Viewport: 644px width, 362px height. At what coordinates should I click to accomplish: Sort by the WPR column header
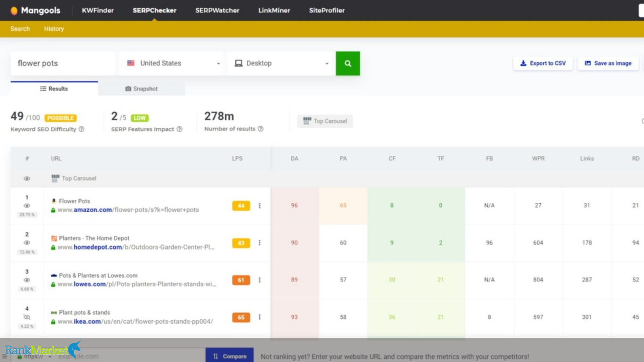point(538,158)
